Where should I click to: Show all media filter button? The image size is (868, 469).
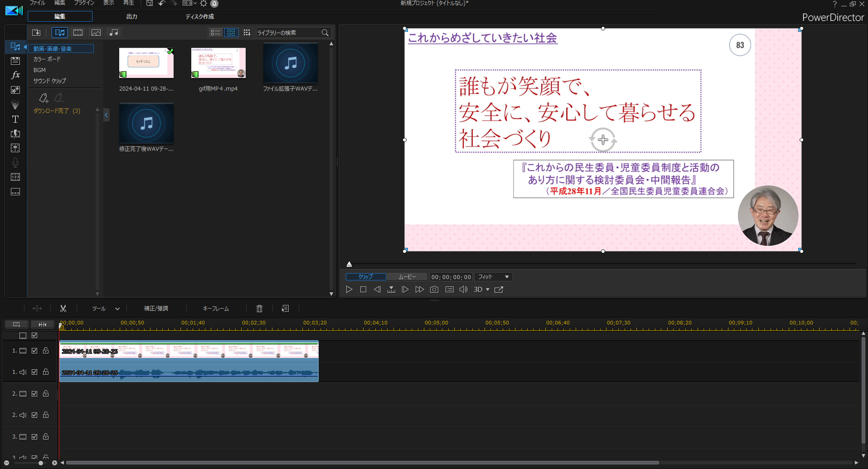[x=60, y=33]
